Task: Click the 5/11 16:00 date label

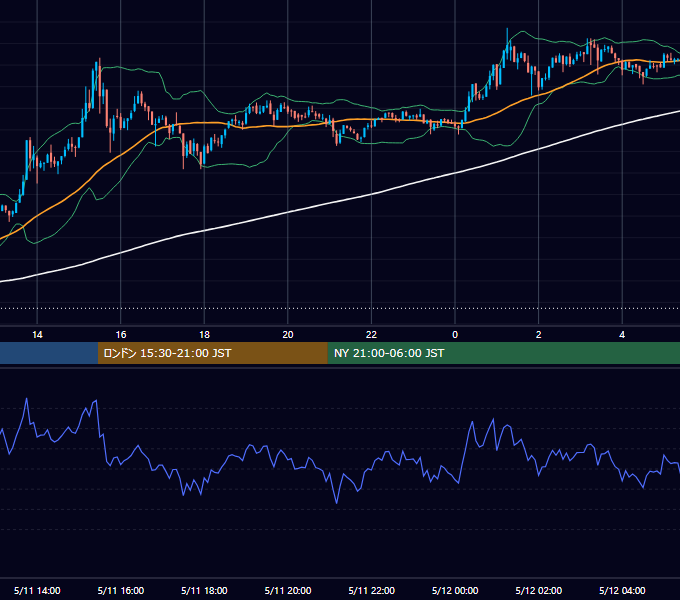Action: point(121,590)
